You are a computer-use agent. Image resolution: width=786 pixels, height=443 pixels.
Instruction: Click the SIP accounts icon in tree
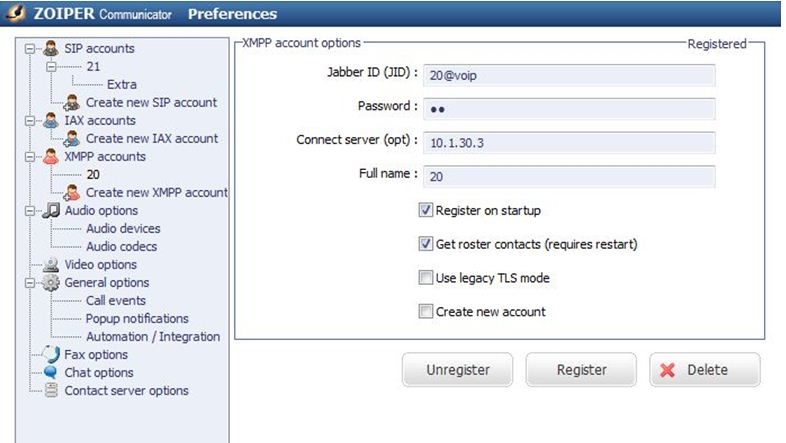click(51, 48)
